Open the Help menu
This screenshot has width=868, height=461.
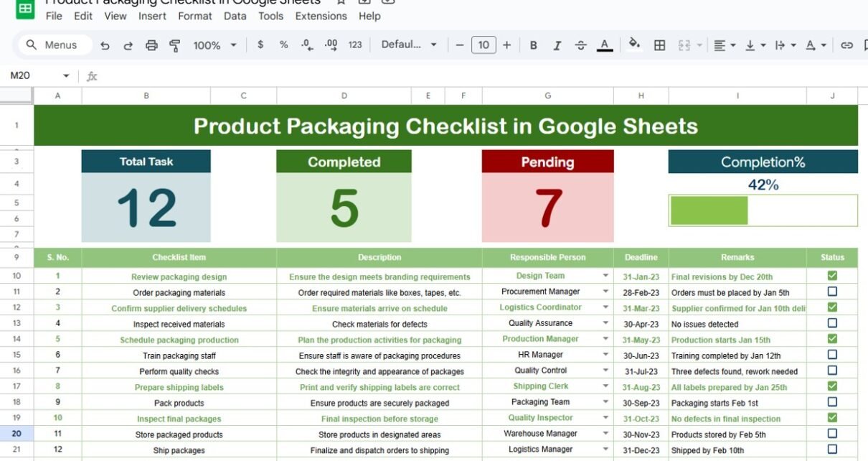369,16
